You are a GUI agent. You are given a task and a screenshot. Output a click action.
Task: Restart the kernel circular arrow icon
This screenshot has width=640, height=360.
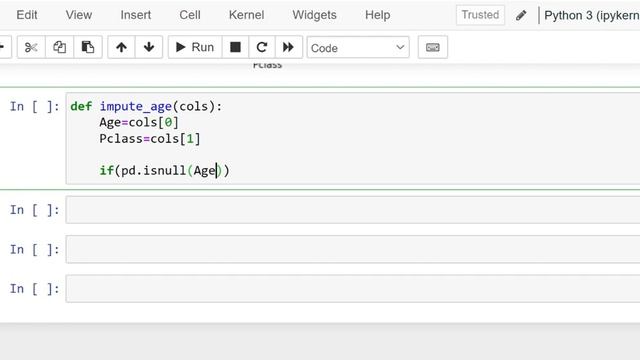[x=262, y=47]
